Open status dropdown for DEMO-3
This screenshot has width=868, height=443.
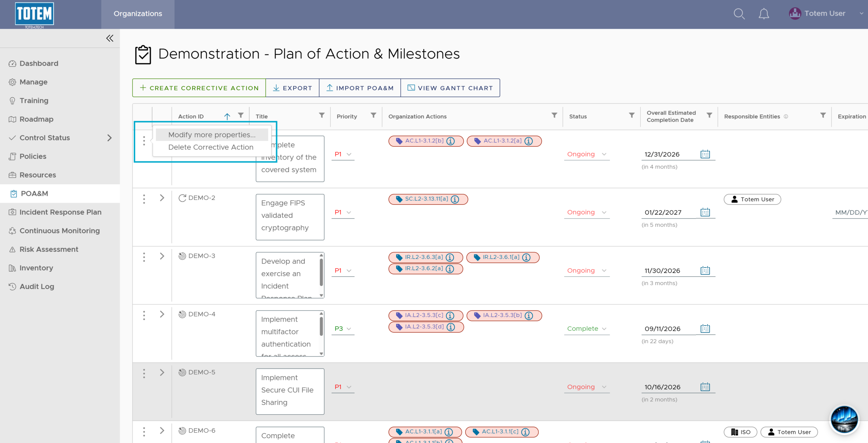(x=587, y=270)
